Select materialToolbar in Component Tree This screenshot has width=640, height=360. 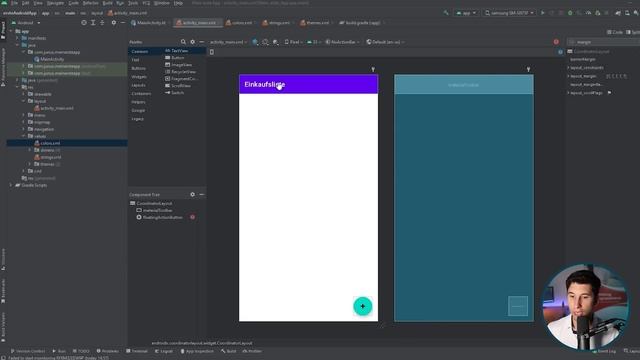point(157,210)
